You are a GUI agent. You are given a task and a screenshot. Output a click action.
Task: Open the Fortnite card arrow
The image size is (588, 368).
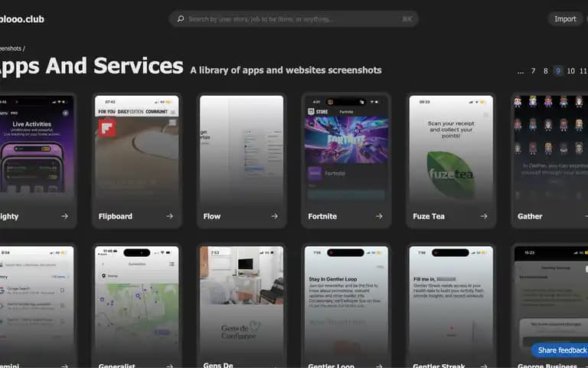click(379, 216)
